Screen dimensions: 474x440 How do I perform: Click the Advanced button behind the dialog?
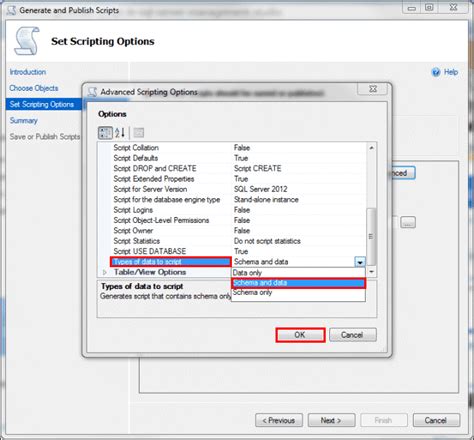(x=404, y=173)
